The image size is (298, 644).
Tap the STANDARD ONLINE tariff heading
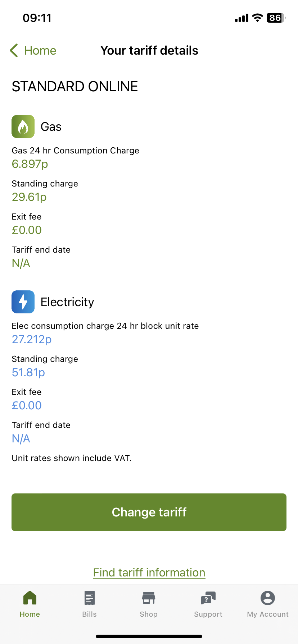[75, 87]
